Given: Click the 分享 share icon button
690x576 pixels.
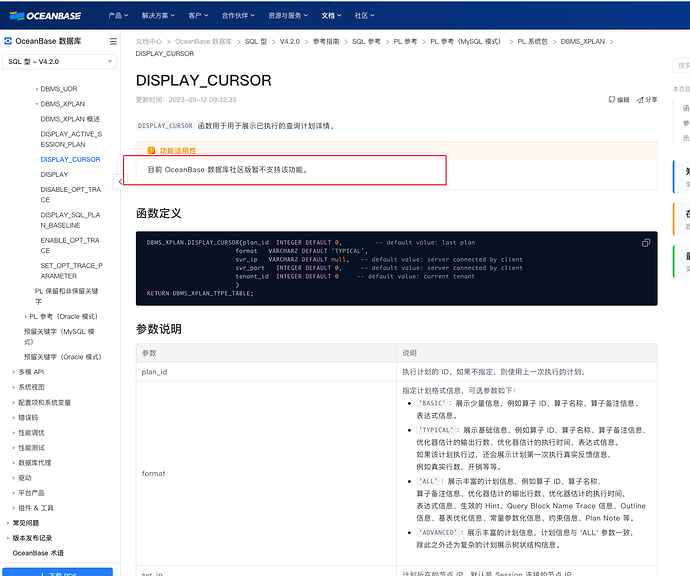Looking at the screenshot, I should pyautogui.click(x=647, y=100).
